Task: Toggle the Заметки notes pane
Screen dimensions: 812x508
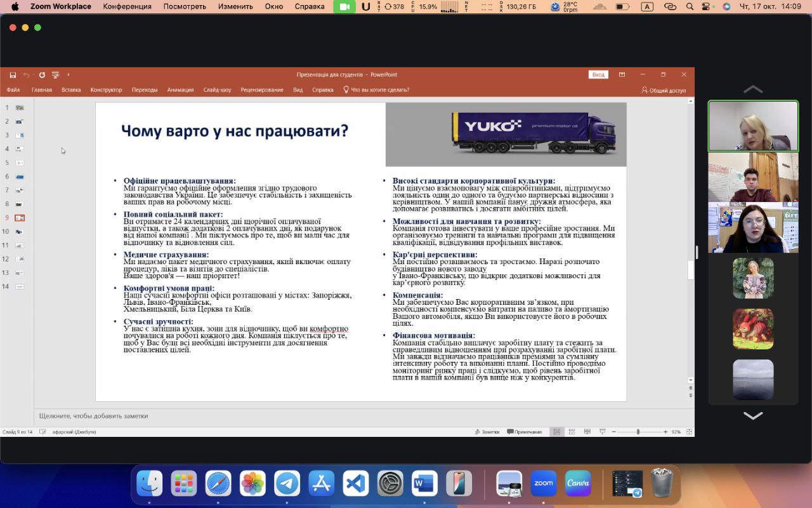Action: click(x=487, y=432)
